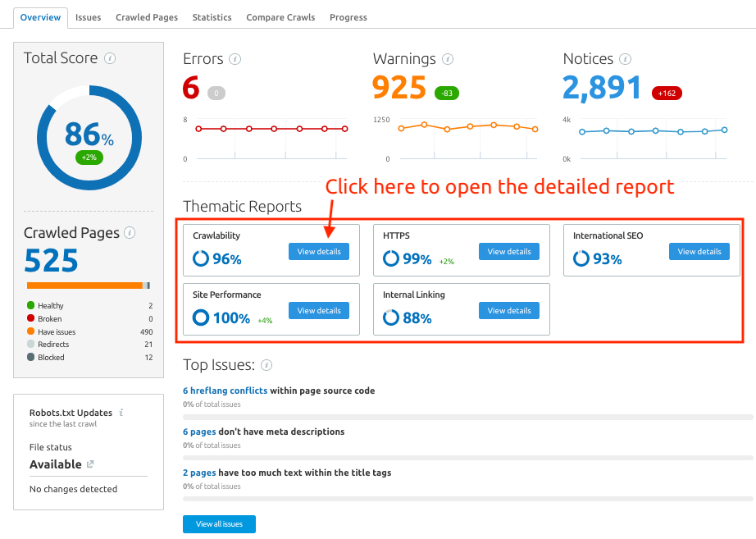Open the 6 hreflang conflicts link
This screenshot has width=756, height=539.
(x=225, y=391)
